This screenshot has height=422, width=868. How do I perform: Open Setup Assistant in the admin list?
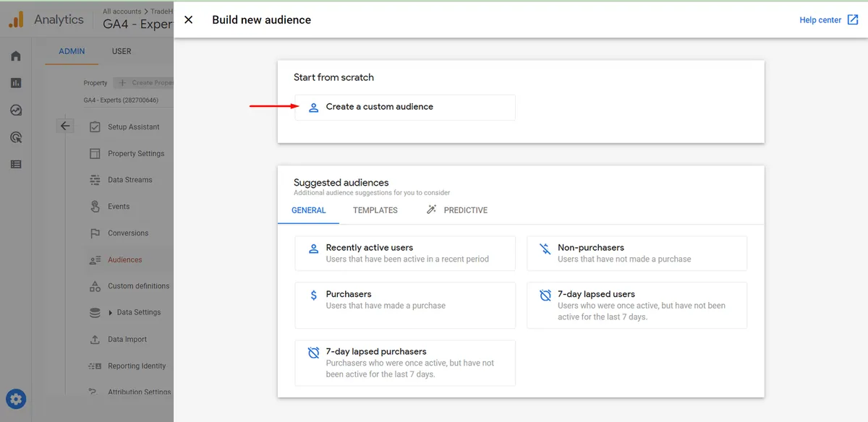click(134, 127)
